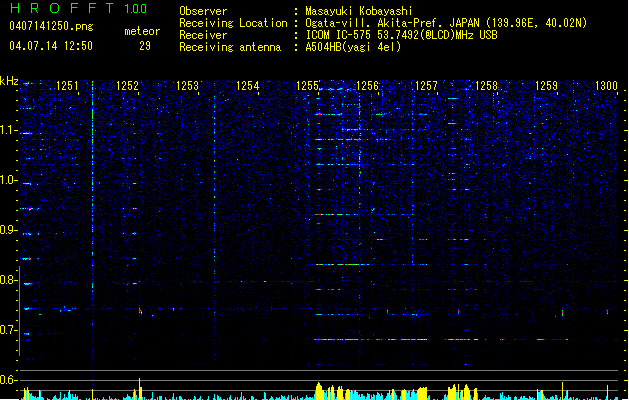Click the 1.0 kHz axis label

tap(7, 180)
